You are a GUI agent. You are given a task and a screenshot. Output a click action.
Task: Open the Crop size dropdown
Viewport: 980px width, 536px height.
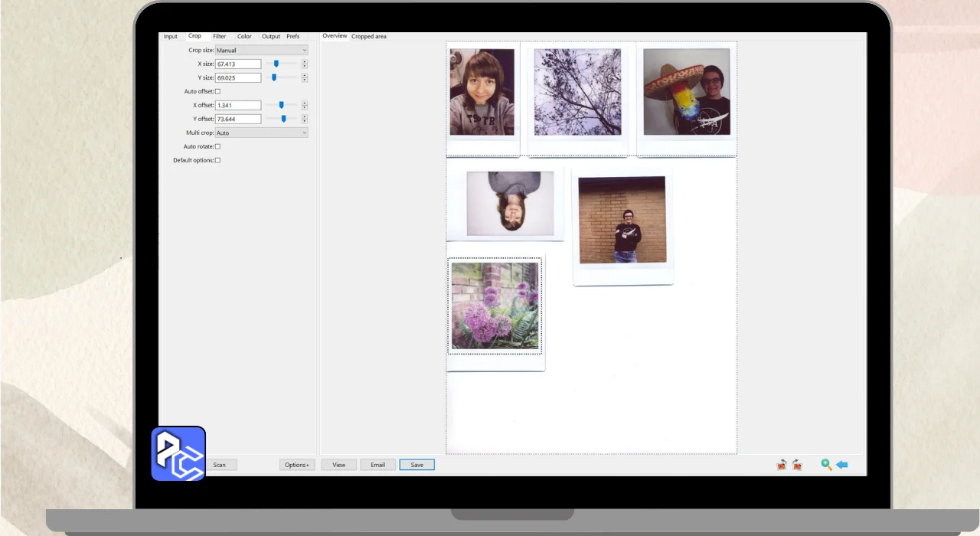pos(261,51)
